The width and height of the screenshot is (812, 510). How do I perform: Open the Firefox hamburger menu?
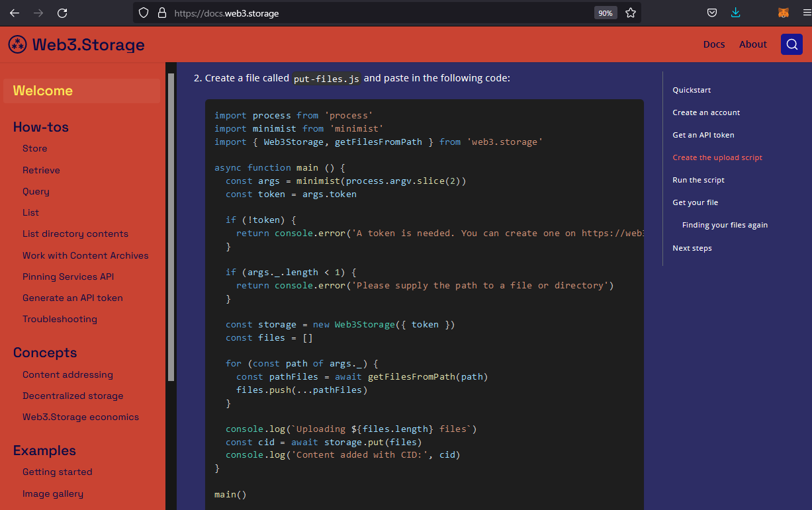point(806,13)
